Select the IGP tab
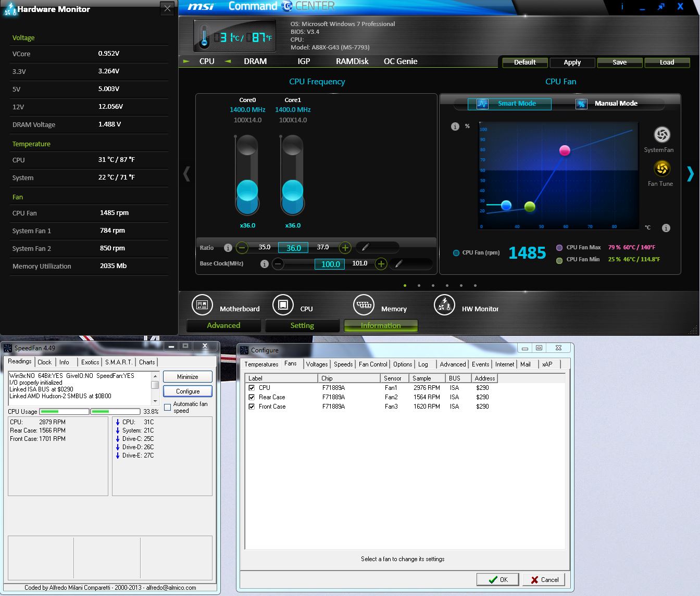The image size is (700, 596). click(x=304, y=61)
